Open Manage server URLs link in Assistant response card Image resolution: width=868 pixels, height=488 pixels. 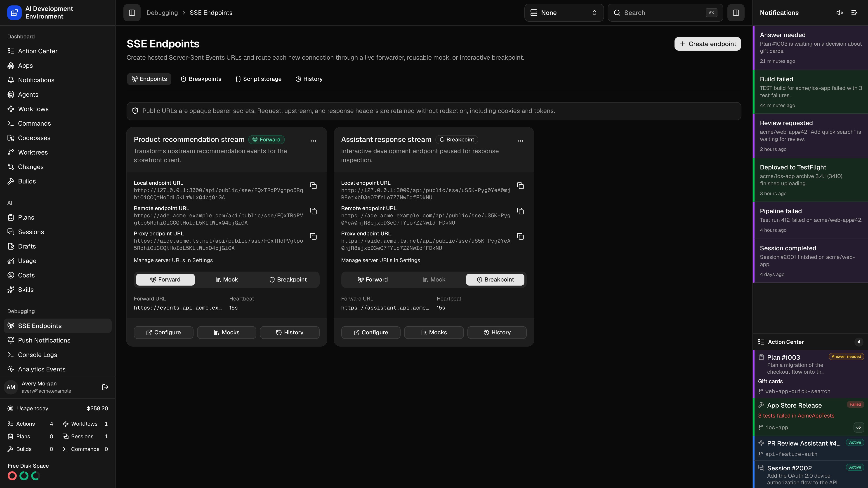pyautogui.click(x=380, y=260)
